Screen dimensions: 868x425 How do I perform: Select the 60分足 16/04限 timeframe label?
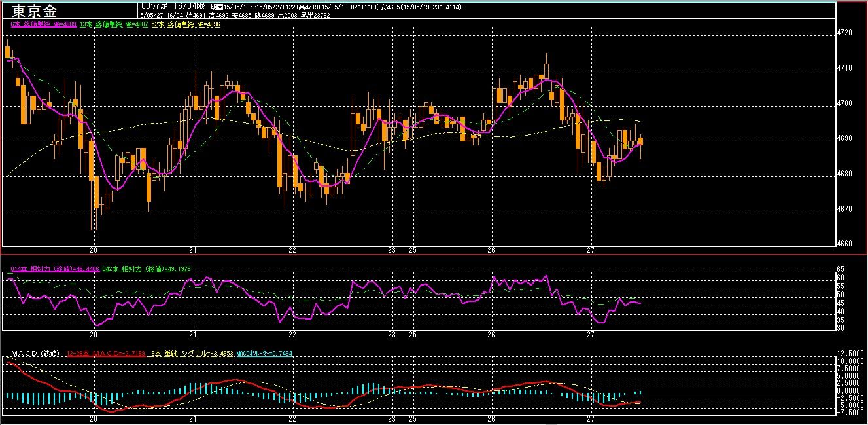pos(173,5)
